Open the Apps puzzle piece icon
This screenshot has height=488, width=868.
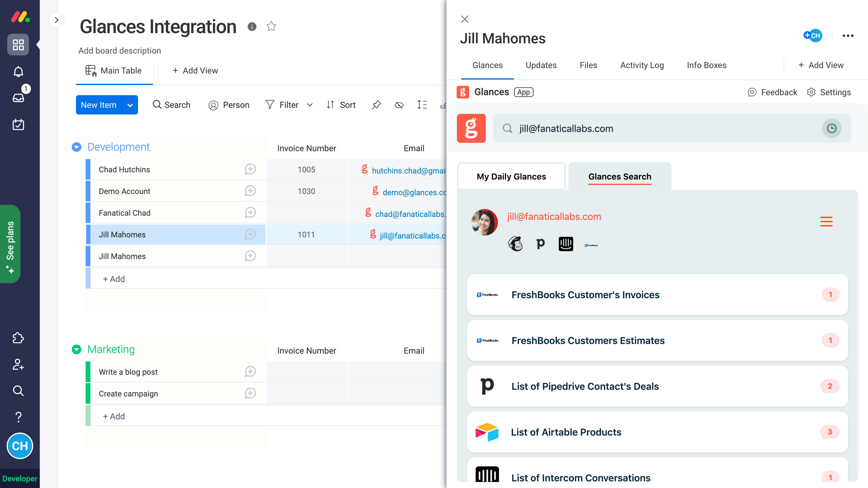click(18, 338)
